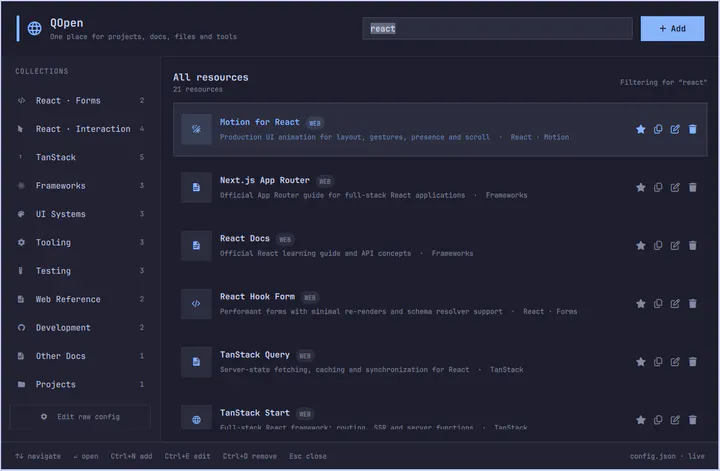The image size is (720, 471).
Task: Copy the React Docs link
Action: 658,246
